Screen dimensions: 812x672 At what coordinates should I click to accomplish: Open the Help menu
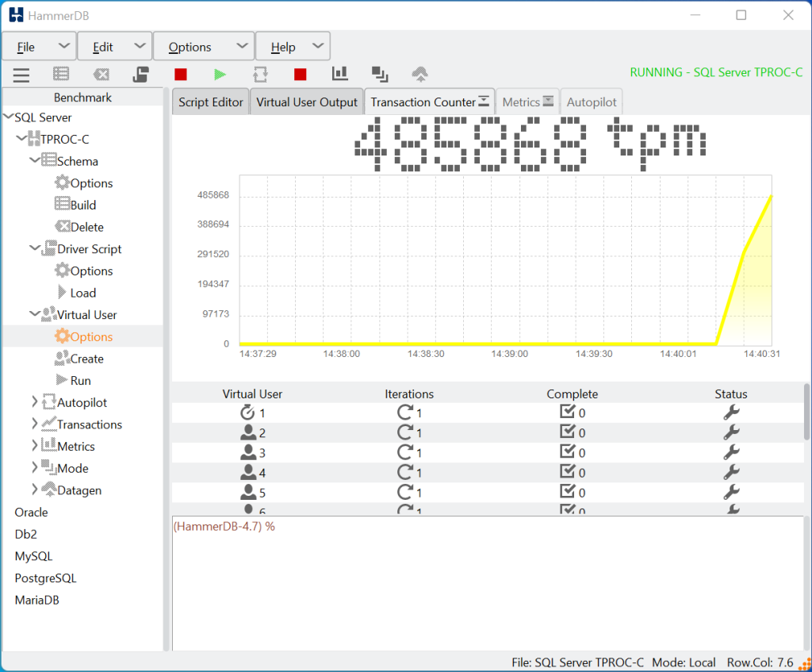point(293,47)
